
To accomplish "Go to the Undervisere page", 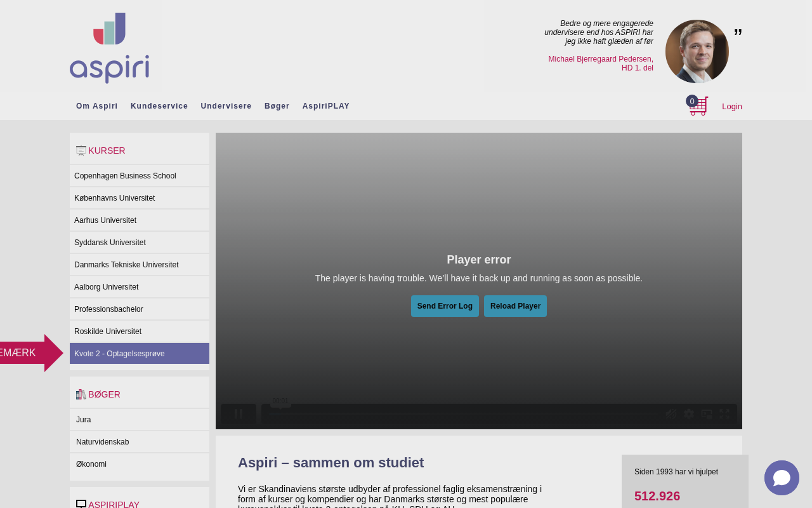I will click(226, 106).
